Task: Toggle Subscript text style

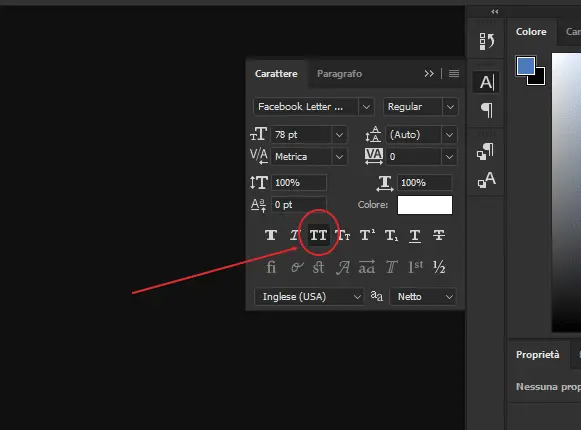Action: tap(391, 235)
